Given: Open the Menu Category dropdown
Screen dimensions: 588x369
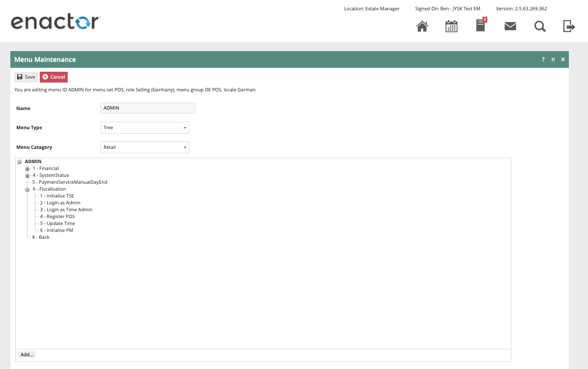Looking at the screenshot, I should click(145, 147).
